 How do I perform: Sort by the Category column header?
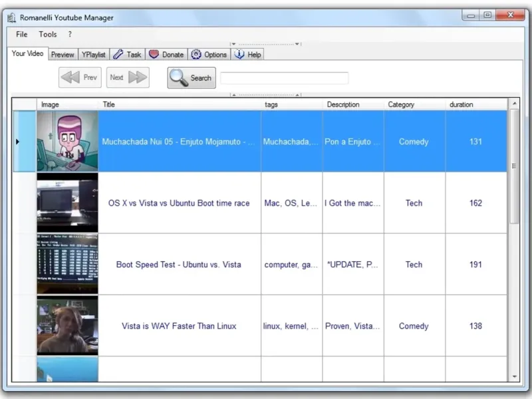pyautogui.click(x=414, y=104)
